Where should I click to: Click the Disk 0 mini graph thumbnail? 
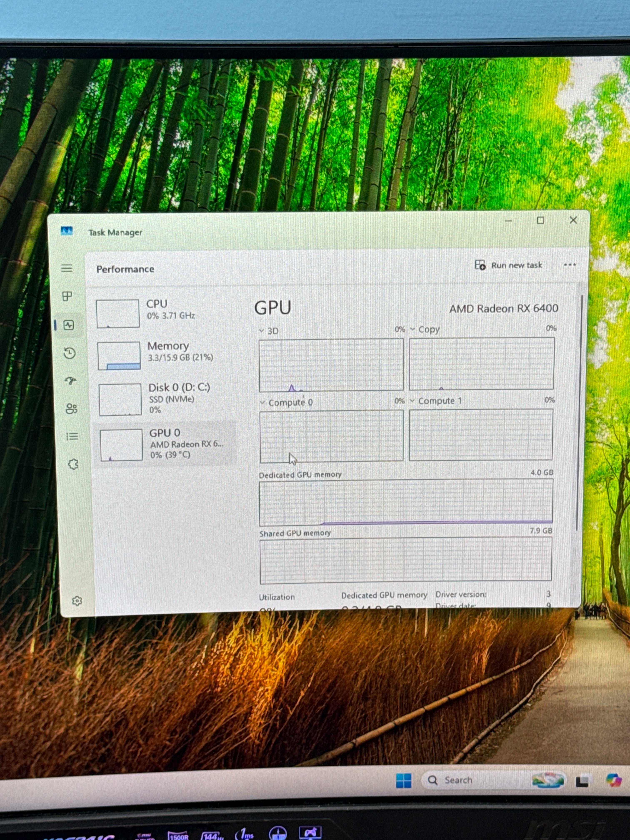coord(120,400)
